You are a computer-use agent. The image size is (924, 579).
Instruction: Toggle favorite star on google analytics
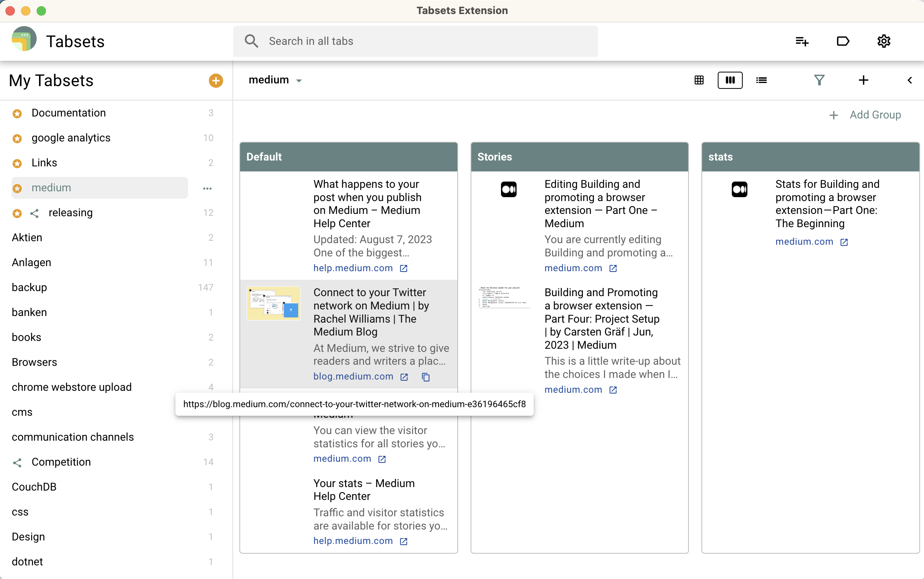[x=17, y=138]
